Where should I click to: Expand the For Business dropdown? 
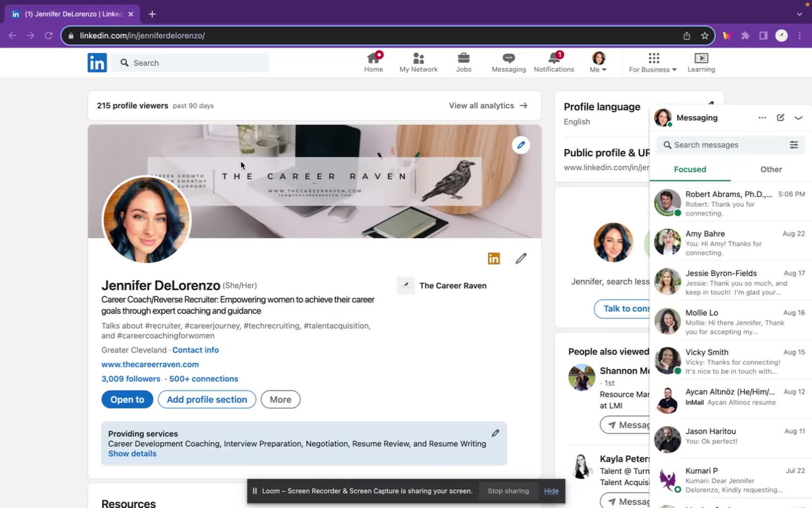(x=653, y=63)
